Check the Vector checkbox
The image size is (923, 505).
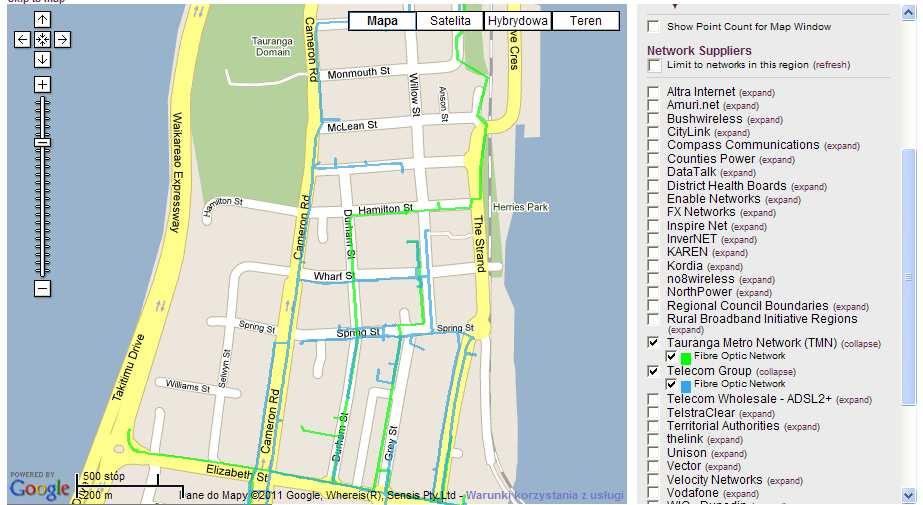pyautogui.click(x=653, y=466)
